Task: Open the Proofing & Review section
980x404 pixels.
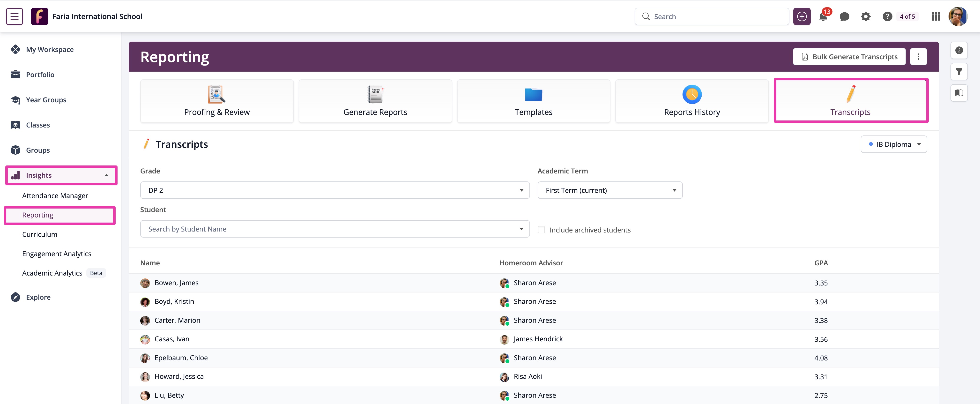Action: click(x=216, y=101)
